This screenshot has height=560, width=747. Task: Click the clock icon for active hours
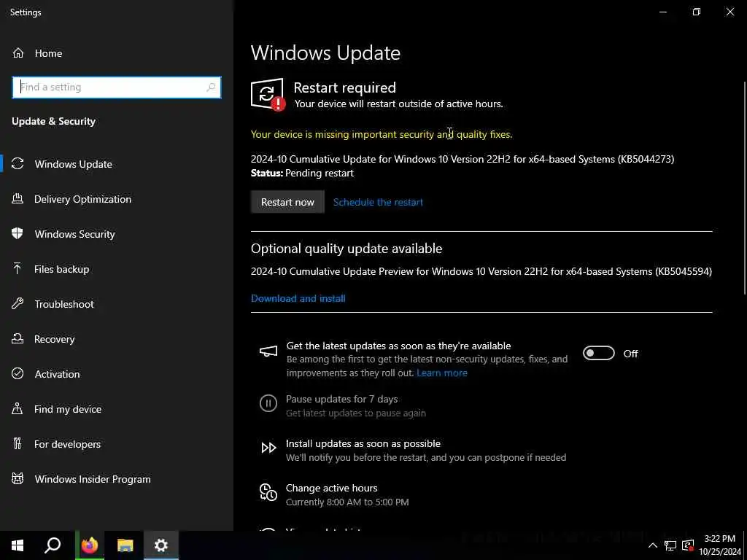(268, 492)
